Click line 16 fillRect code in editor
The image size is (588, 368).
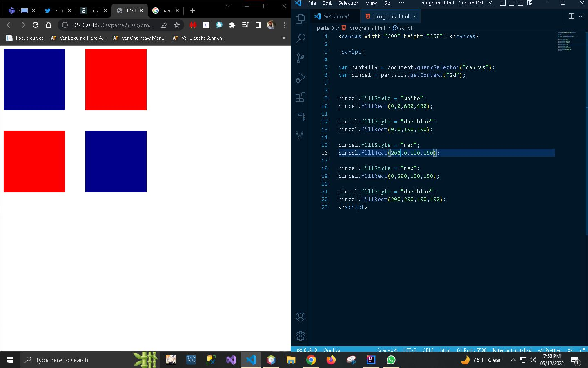(x=389, y=153)
